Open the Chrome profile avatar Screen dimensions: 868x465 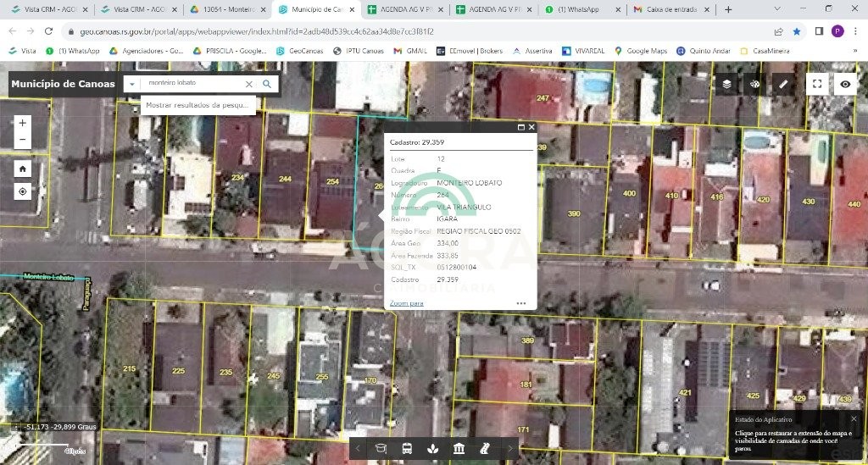(837, 31)
